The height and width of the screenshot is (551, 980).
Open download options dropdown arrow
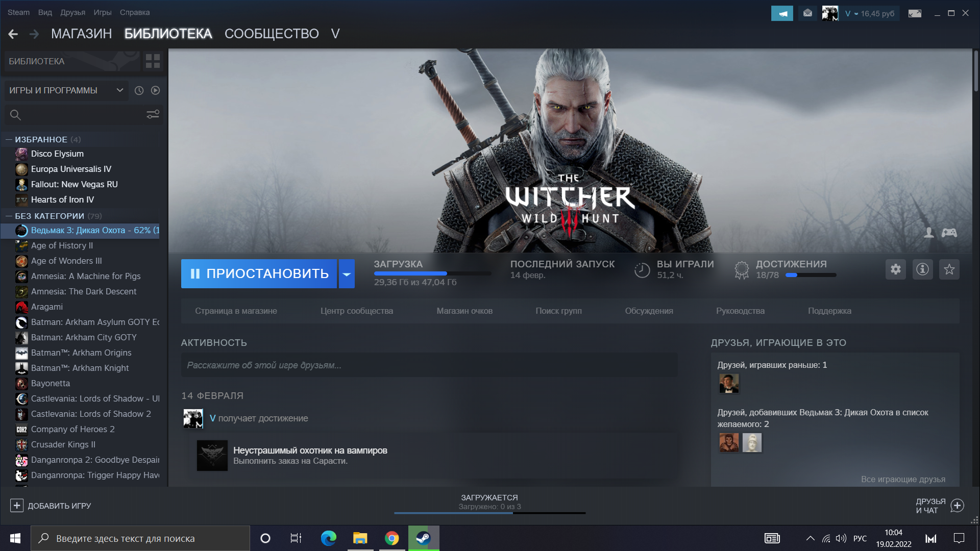coord(347,274)
